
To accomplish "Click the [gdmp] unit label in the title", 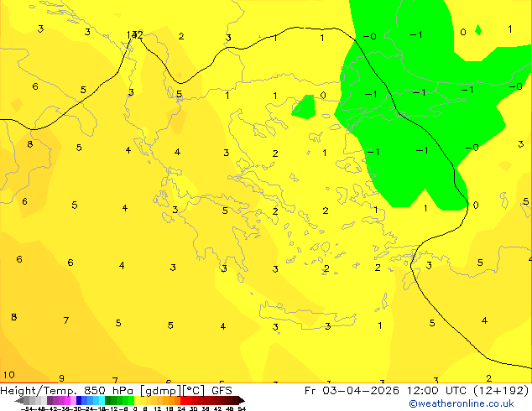I will (x=161, y=391).
